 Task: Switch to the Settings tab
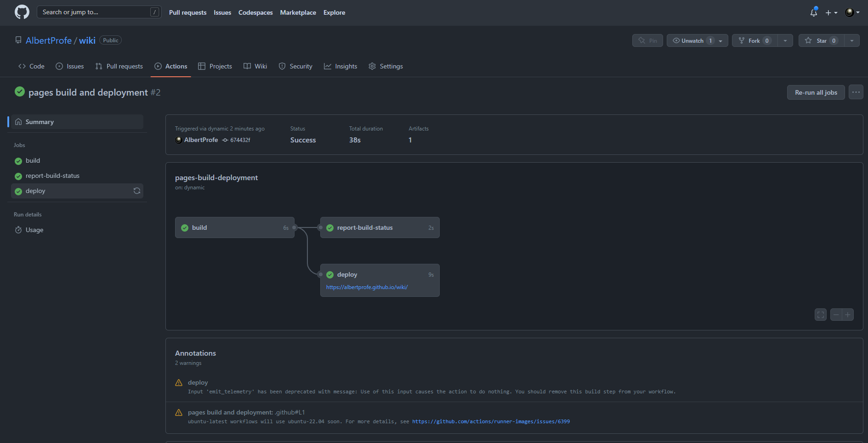(386, 66)
